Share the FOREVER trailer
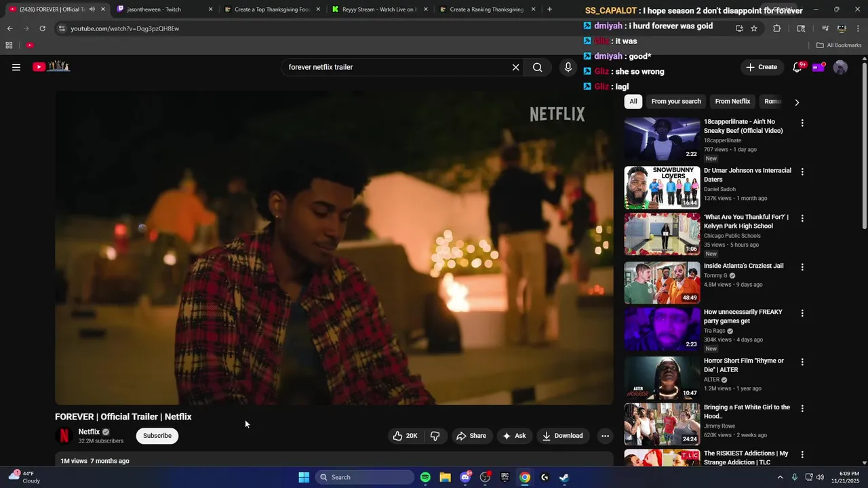 [471, 436]
